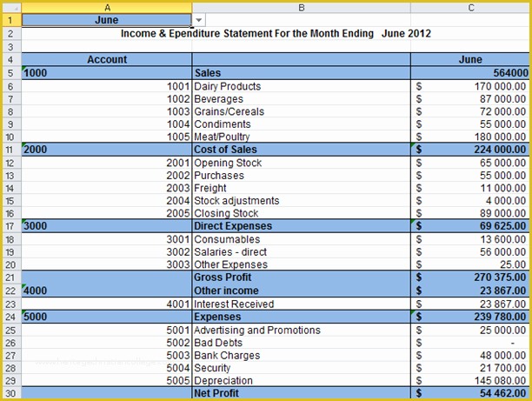This screenshot has width=532, height=401.
Task: Select the June cell A1
Action: [107, 20]
